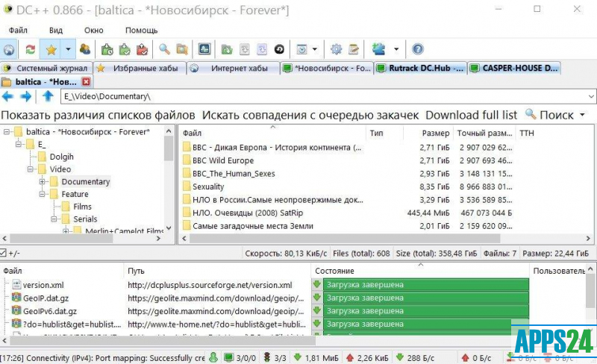Open Favorite Hubs dropdown arrow in toolbar
The width and height of the screenshot is (597, 364).
point(68,49)
